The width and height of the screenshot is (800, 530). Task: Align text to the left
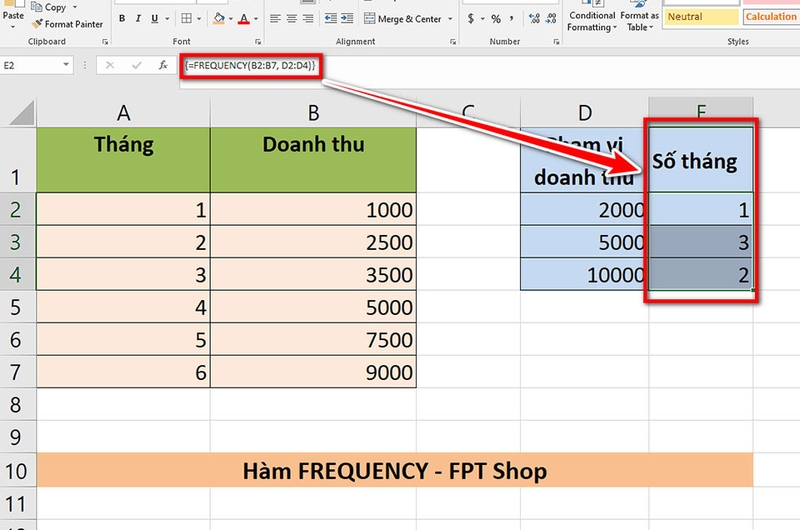tap(275, 19)
